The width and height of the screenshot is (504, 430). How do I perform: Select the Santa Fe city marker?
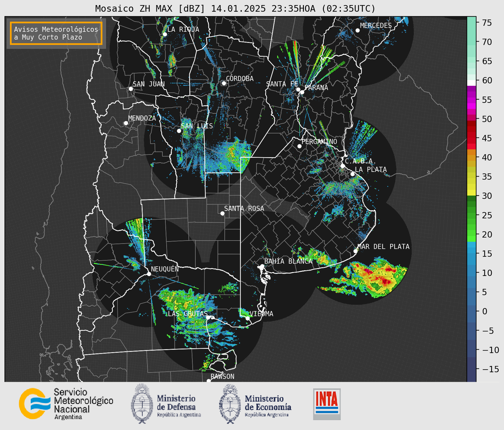coord(298,89)
